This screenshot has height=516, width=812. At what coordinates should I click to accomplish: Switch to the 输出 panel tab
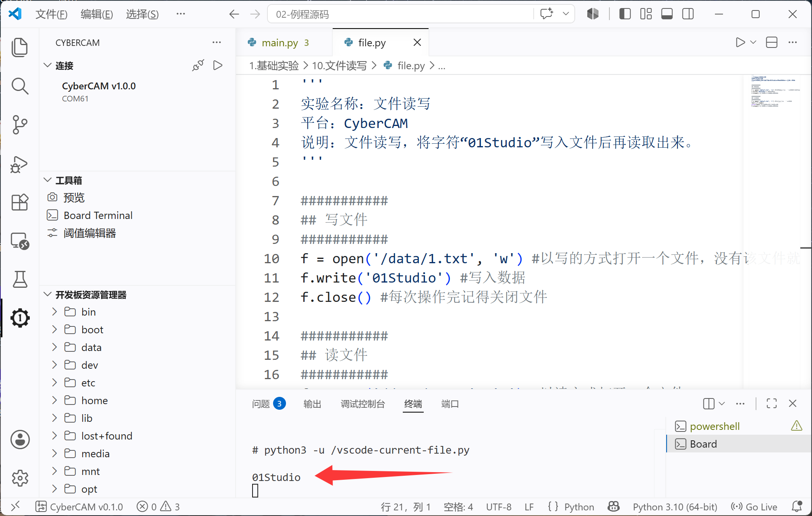coord(312,404)
